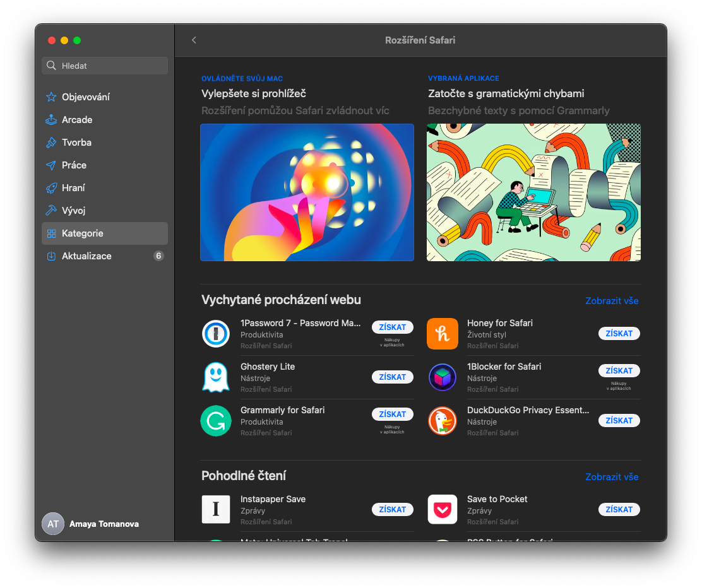702x588 pixels.
Task: Show all in Pohodlné čtení section
Action: click(612, 476)
